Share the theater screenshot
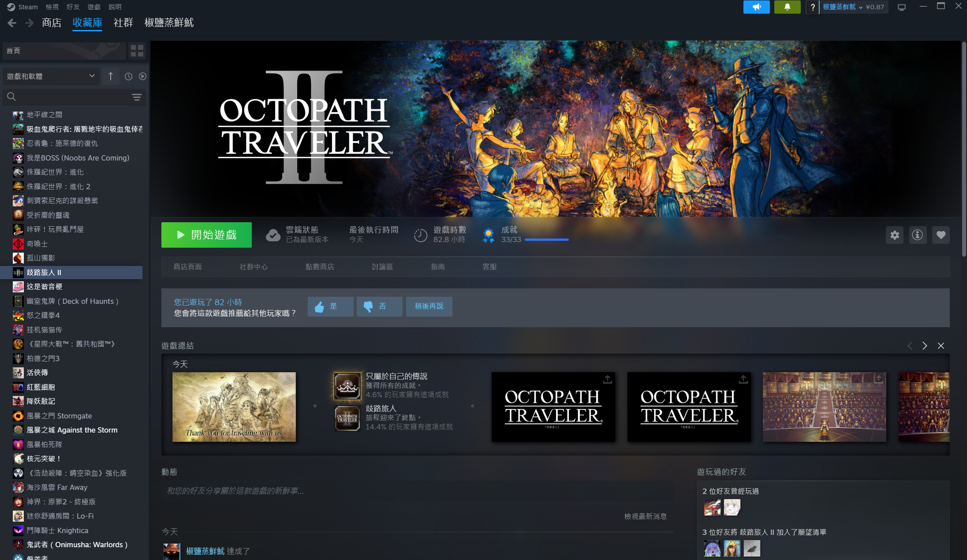Screen dimensions: 967x560 pyautogui.click(x=878, y=379)
